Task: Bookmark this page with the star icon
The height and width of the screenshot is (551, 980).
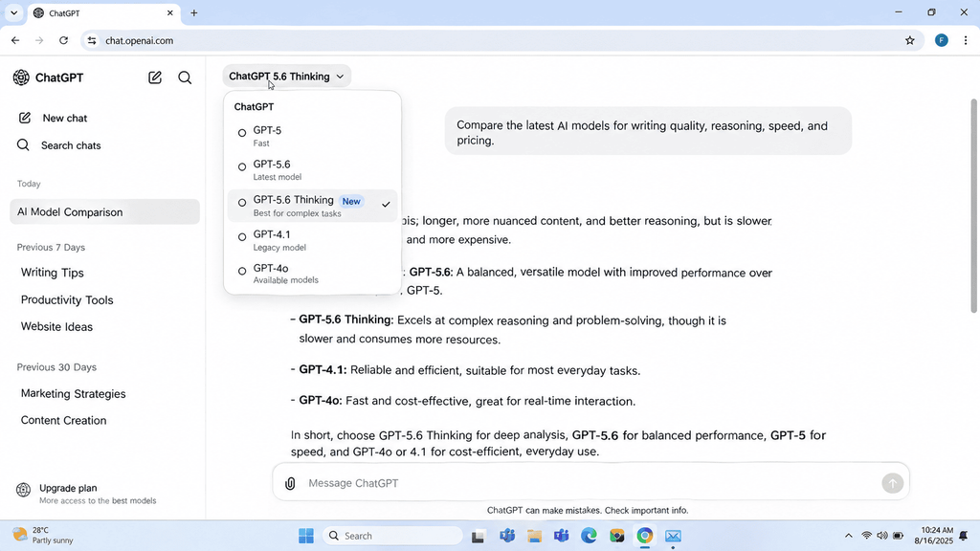Action: 910,40
